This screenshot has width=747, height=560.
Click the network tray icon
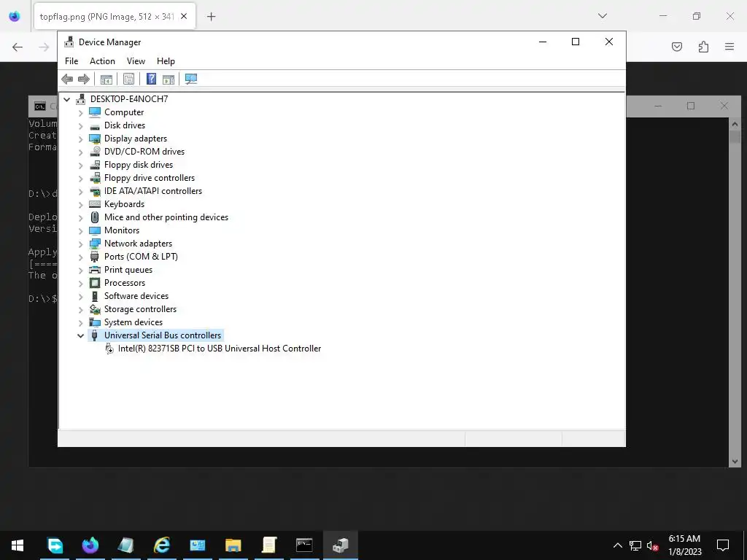pos(635,545)
